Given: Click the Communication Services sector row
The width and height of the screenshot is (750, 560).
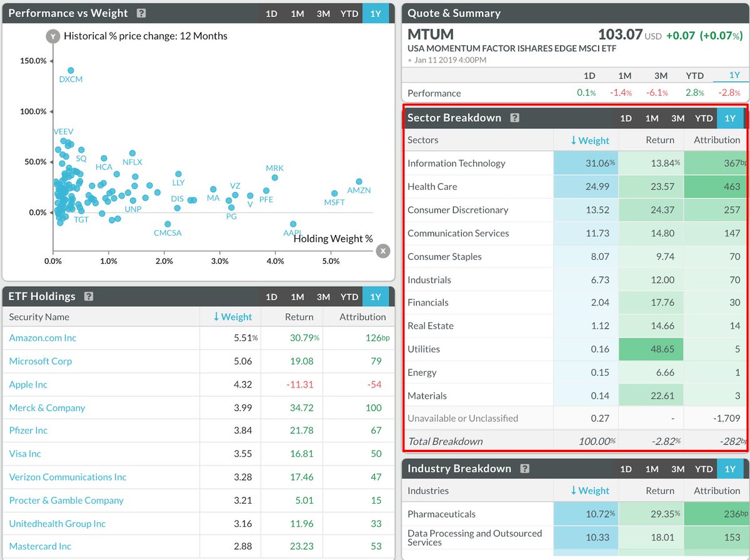Looking at the screenshot, I should (x=575, y=233).
